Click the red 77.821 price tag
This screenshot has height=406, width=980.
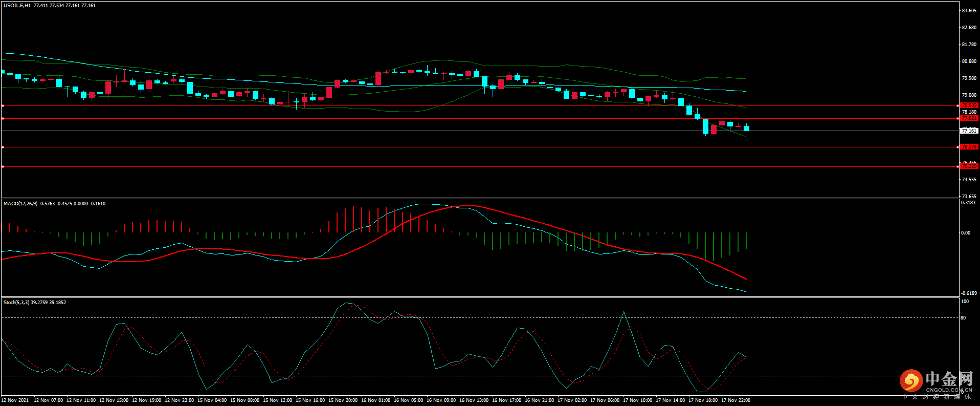(x=969, y=118)
